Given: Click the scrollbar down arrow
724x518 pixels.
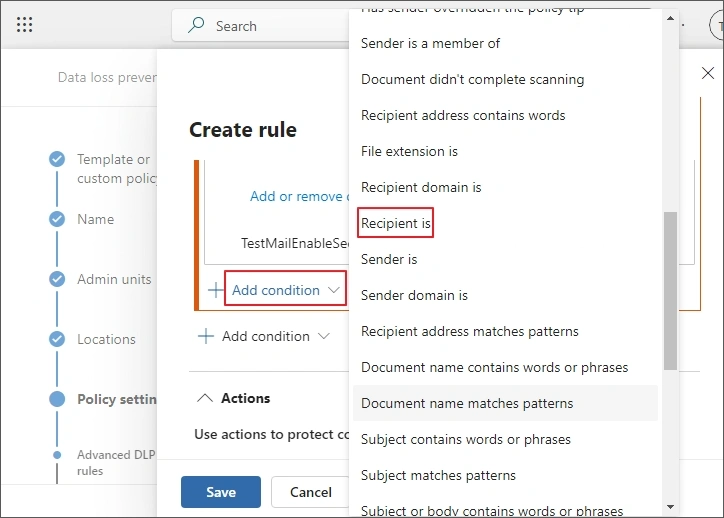Looking at the screenshot, I should [670, 507].
